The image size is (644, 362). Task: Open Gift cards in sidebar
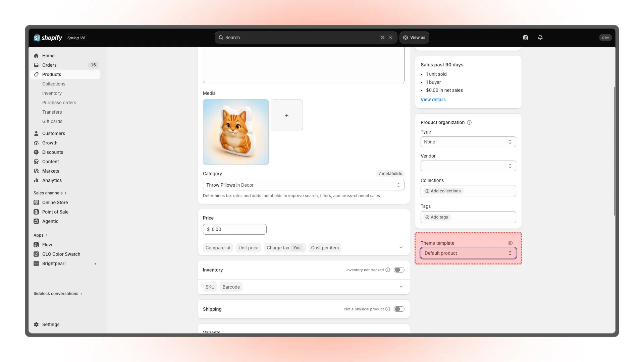pyautogui.click(x=52, y=121)
